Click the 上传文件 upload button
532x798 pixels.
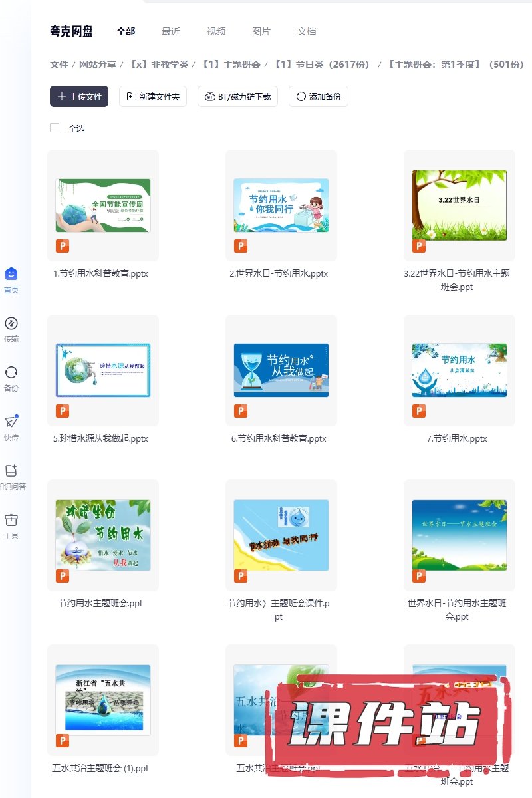click(79, 96)
